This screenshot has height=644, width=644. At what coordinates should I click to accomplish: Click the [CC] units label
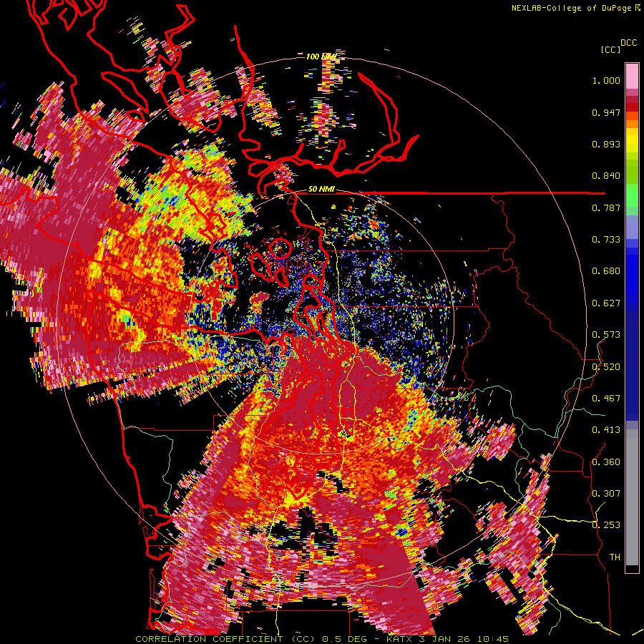610,49
